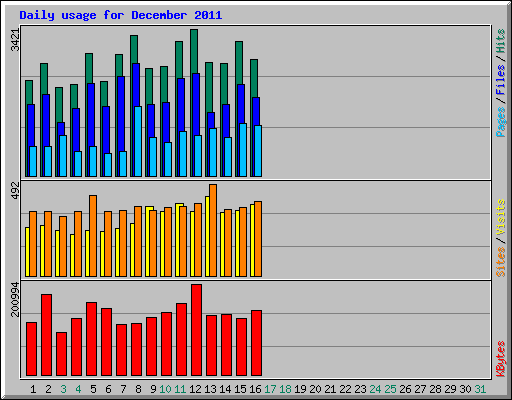Click the orange sites bar for day 13
The height and width of the screenshot is (400, 512).
213,230
